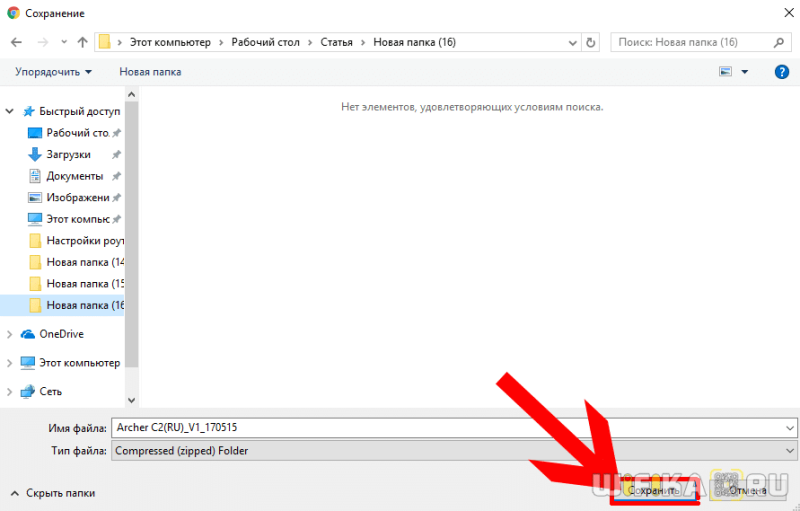
Task: Click Рабочий стол in the breadcrumb path
Action: 265,42
